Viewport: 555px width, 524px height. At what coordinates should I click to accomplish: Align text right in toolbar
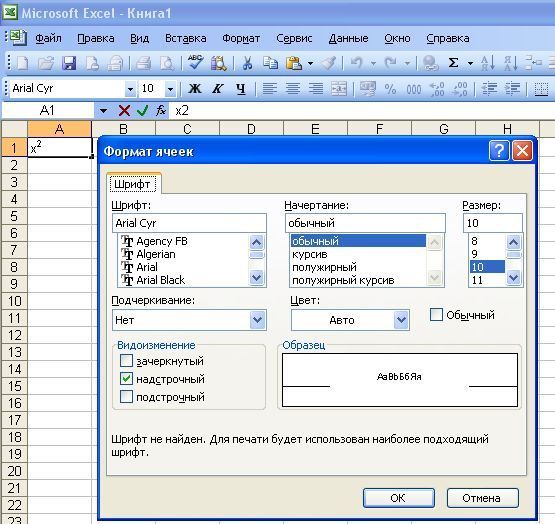tap(316, 89)
